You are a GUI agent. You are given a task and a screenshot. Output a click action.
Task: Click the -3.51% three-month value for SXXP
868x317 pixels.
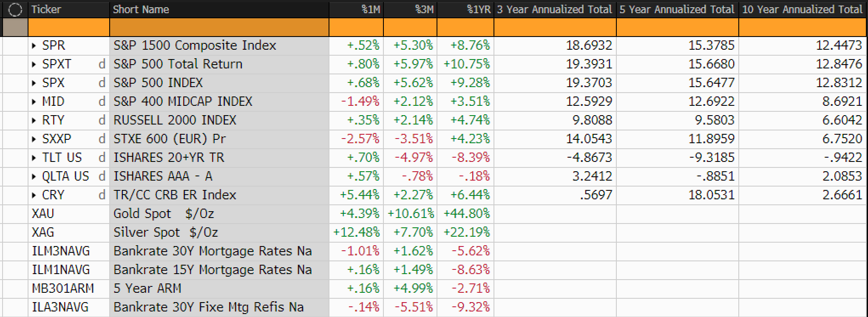[x=414, y=139]
